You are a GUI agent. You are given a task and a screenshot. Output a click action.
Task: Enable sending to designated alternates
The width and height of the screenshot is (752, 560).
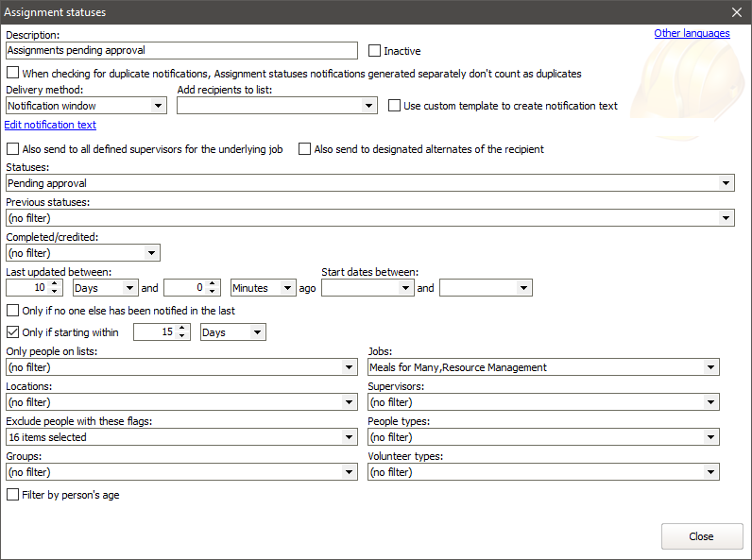[305, 149]
